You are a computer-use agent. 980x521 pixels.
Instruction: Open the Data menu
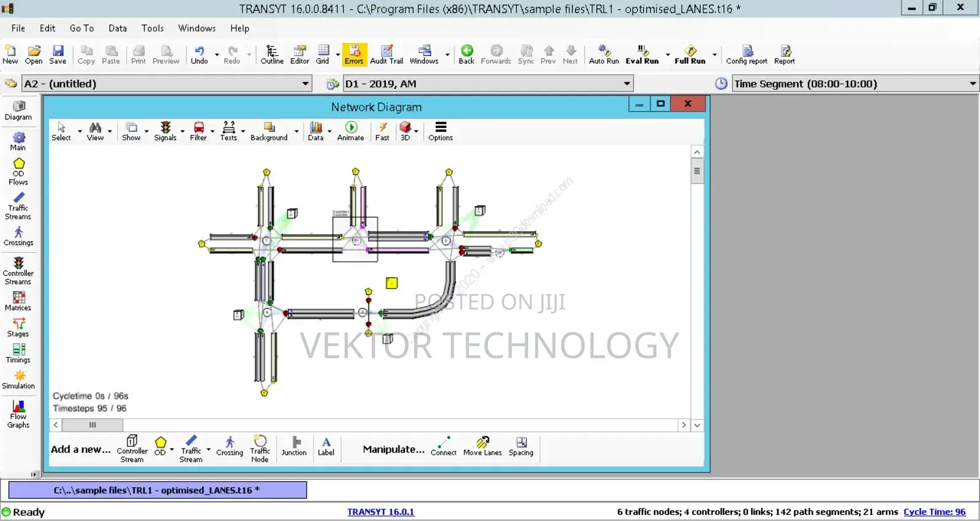(118, 28)
